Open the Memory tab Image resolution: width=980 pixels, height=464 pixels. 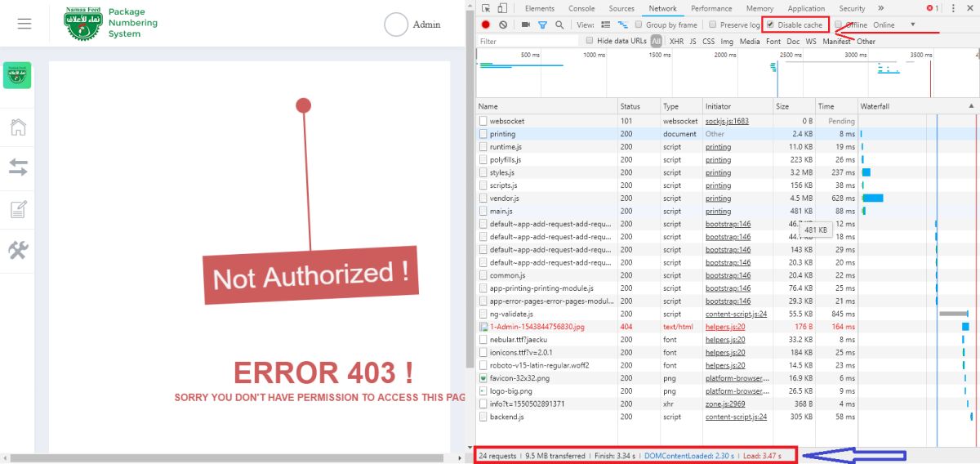[x=759, y=8]
